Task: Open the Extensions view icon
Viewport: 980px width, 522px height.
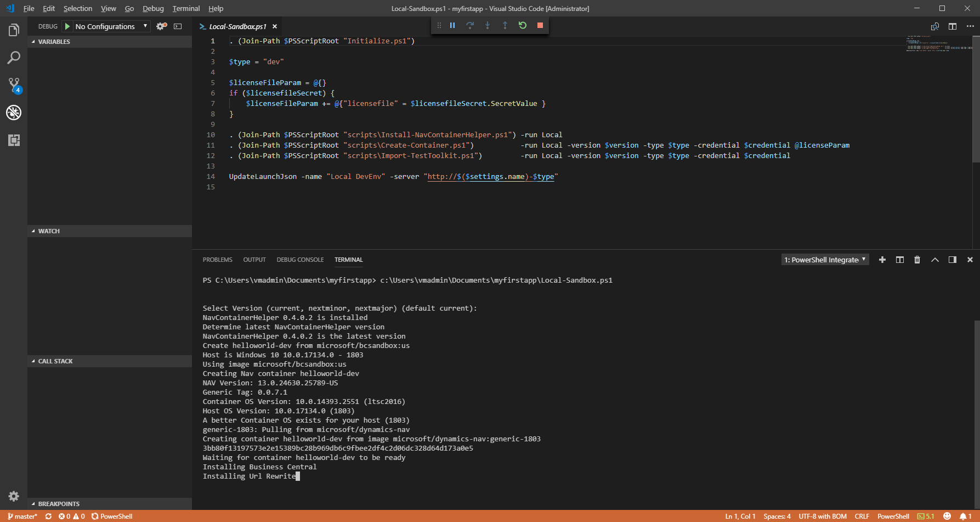Action: click(14, 140)
